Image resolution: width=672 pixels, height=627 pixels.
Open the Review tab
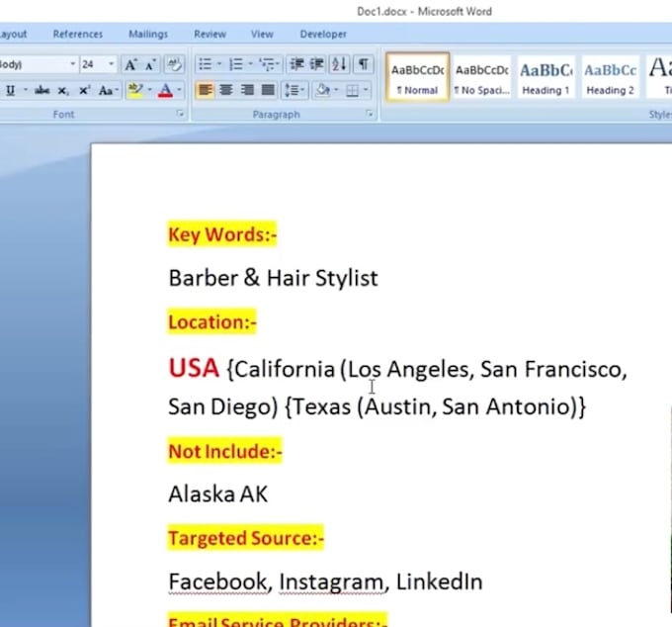(x=210, y=34)
